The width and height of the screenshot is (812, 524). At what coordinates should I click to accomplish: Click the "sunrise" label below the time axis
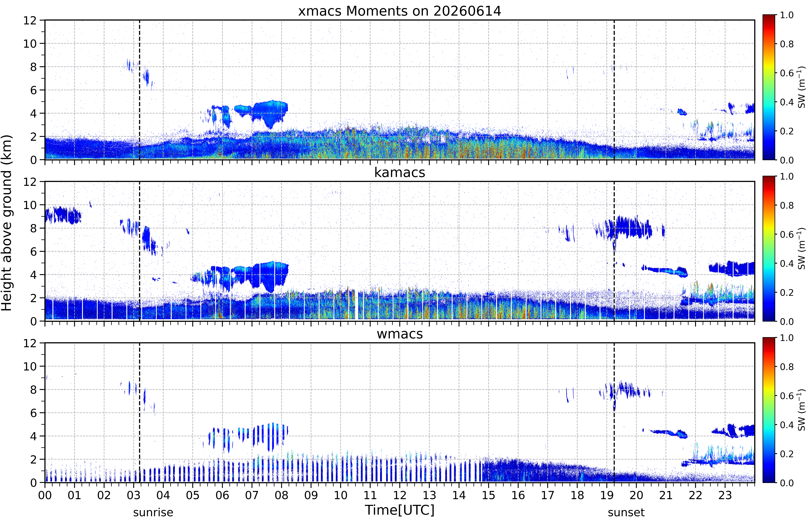pos(153,512)
